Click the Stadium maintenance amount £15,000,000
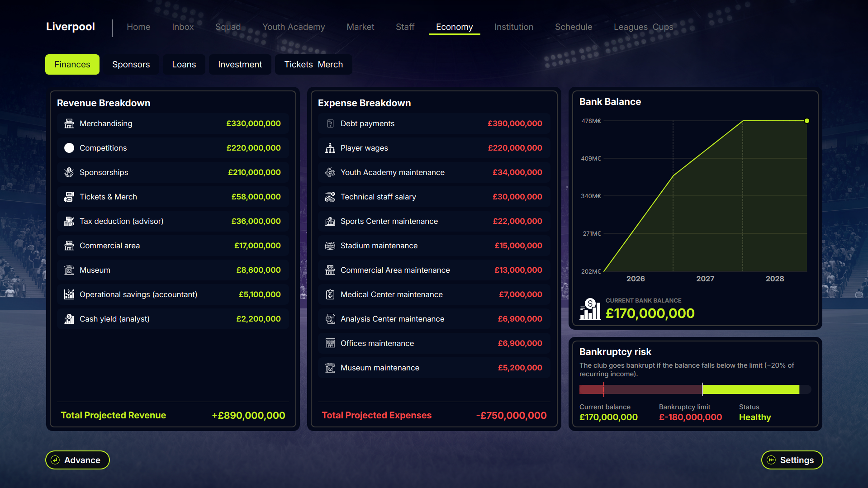 518,246
